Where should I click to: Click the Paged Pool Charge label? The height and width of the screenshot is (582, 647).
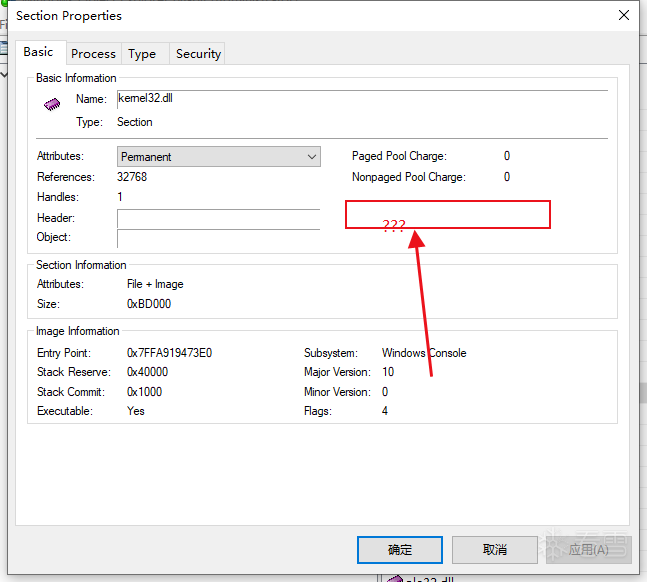tap(399, 156)
